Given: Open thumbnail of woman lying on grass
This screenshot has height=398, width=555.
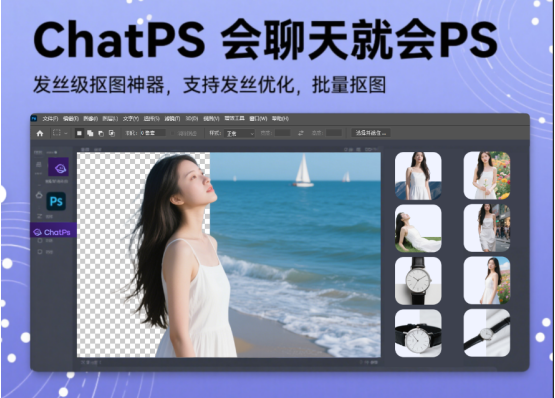Looking at the screenshot, I should point(418,228).
